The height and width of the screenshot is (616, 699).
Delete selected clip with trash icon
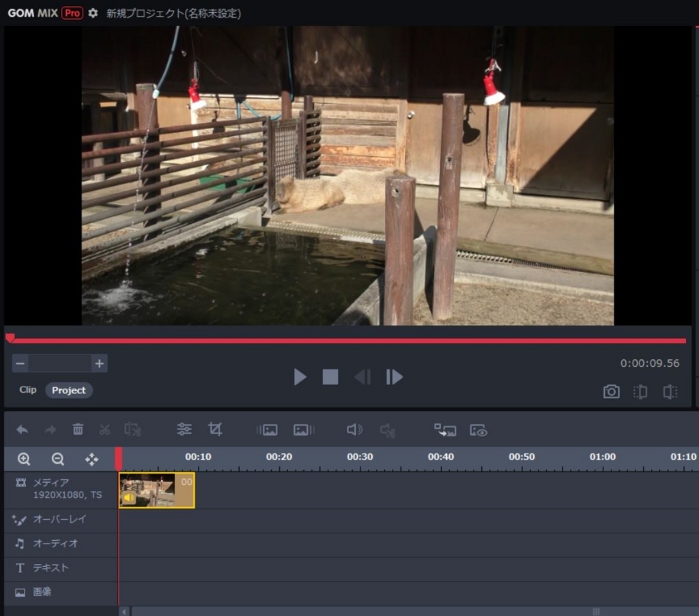(x=78, y=430)
